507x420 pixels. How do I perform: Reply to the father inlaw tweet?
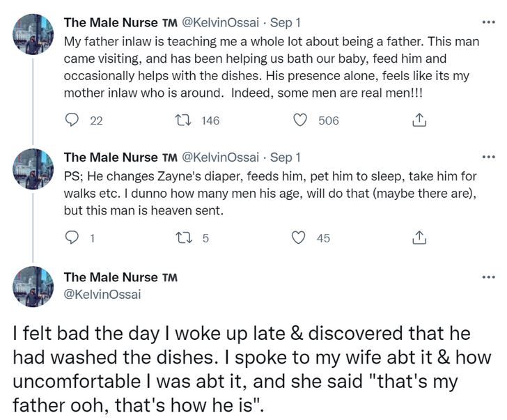[x=72, y=120]
